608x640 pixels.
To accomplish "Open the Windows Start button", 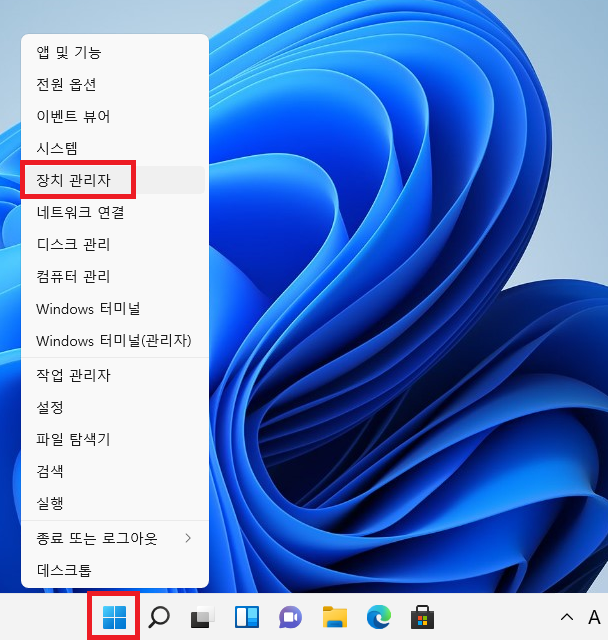I will [x=114, y=617].
